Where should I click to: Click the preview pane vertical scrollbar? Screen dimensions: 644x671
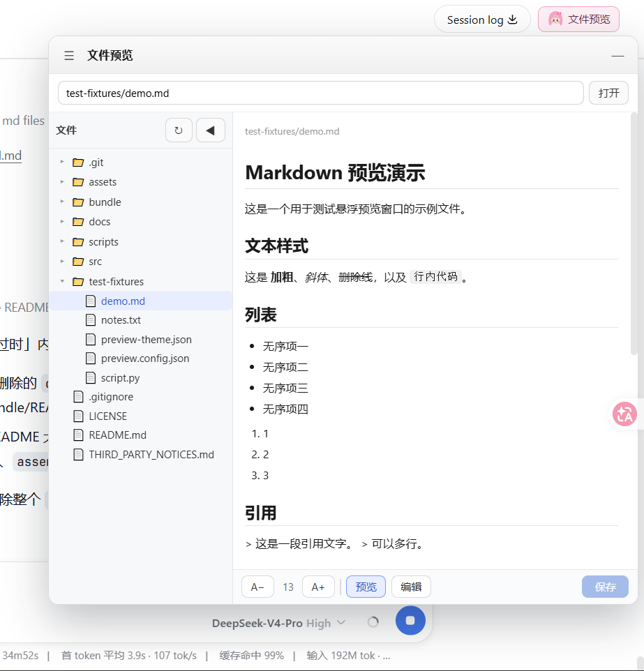634,234
